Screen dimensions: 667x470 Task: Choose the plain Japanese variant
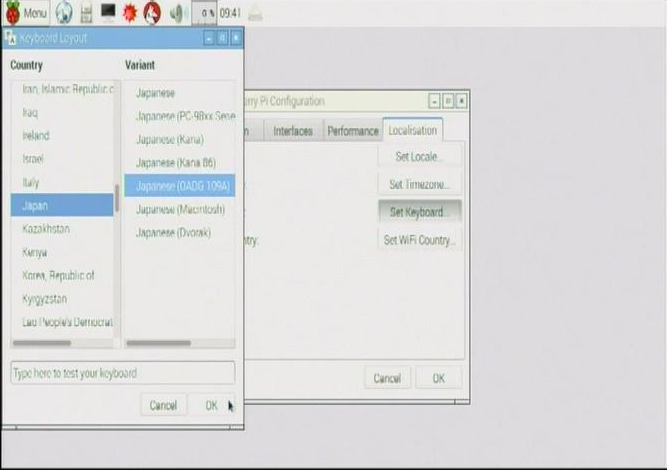pyautogui.click(x=180, y=93)
